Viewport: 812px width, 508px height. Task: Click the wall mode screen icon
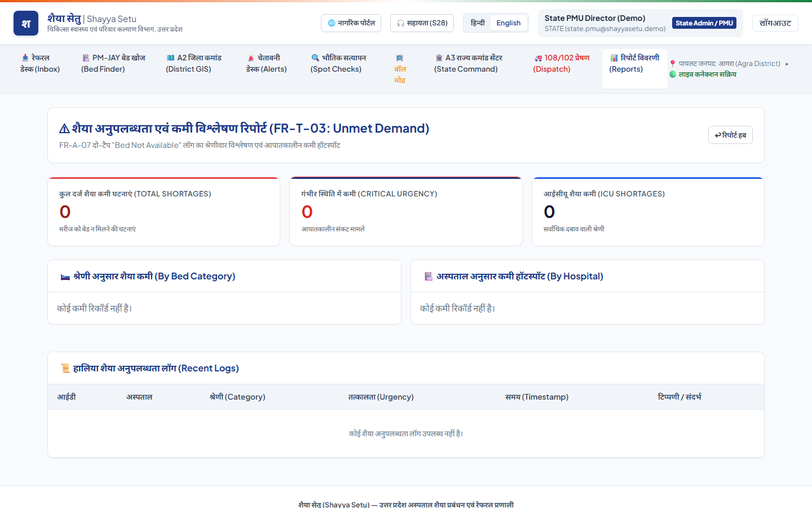pos(400,58)
